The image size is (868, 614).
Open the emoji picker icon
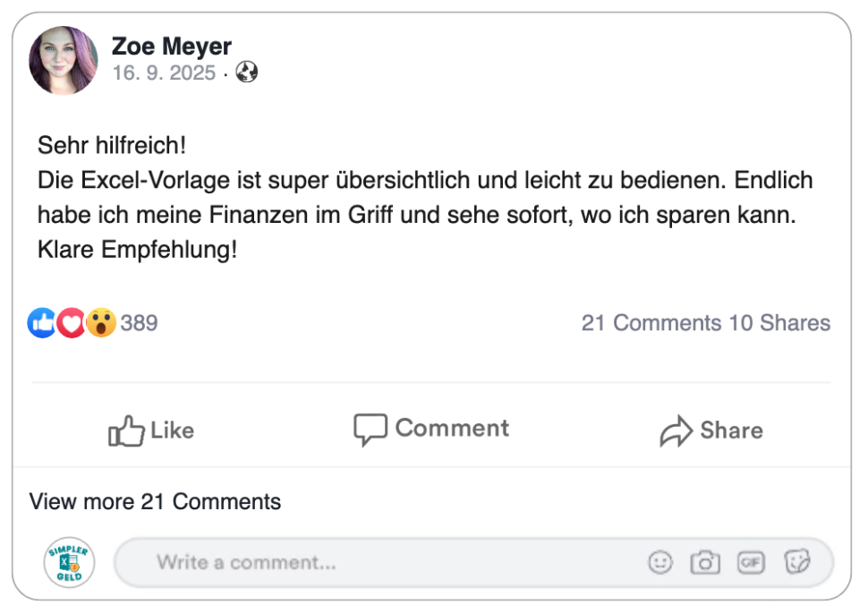660,562
